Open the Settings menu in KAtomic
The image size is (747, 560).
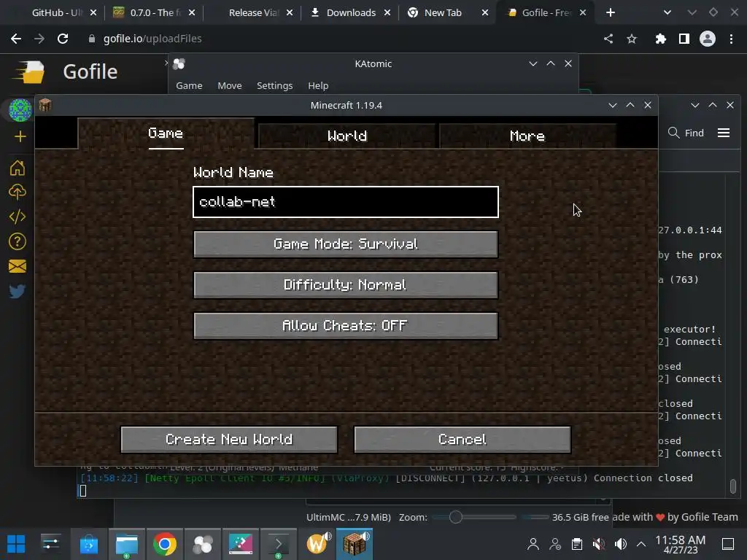pyautogui.click(x=274, y=86)
